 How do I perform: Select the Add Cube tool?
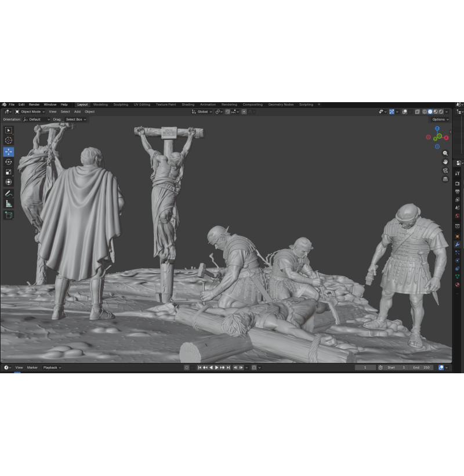9,215
